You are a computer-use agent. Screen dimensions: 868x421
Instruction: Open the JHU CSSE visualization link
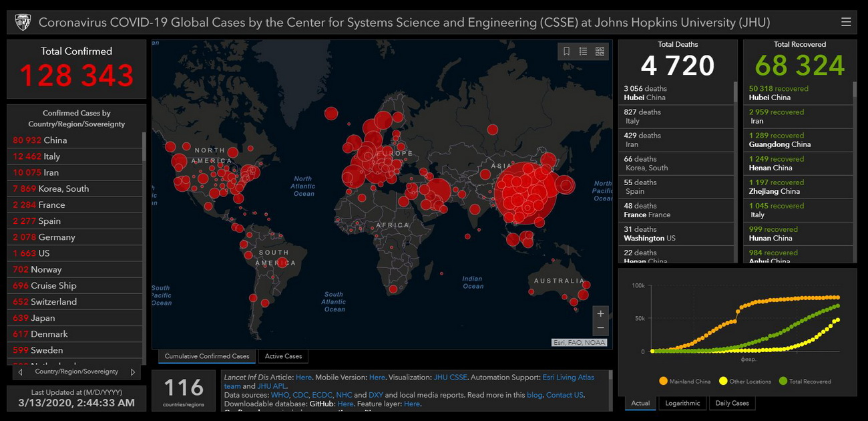point(451,378)
